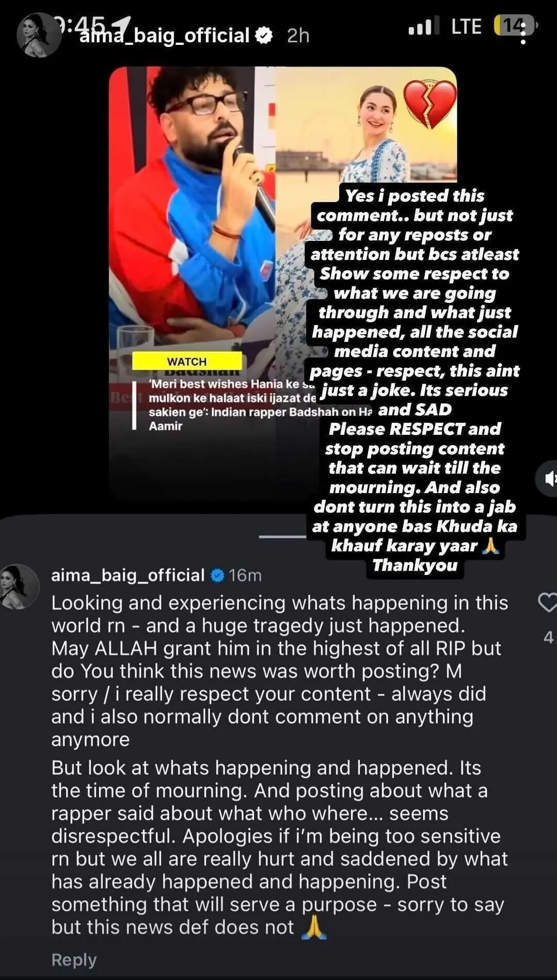
Task: Open the three-dot story options menu
Action: click(523, 34)
